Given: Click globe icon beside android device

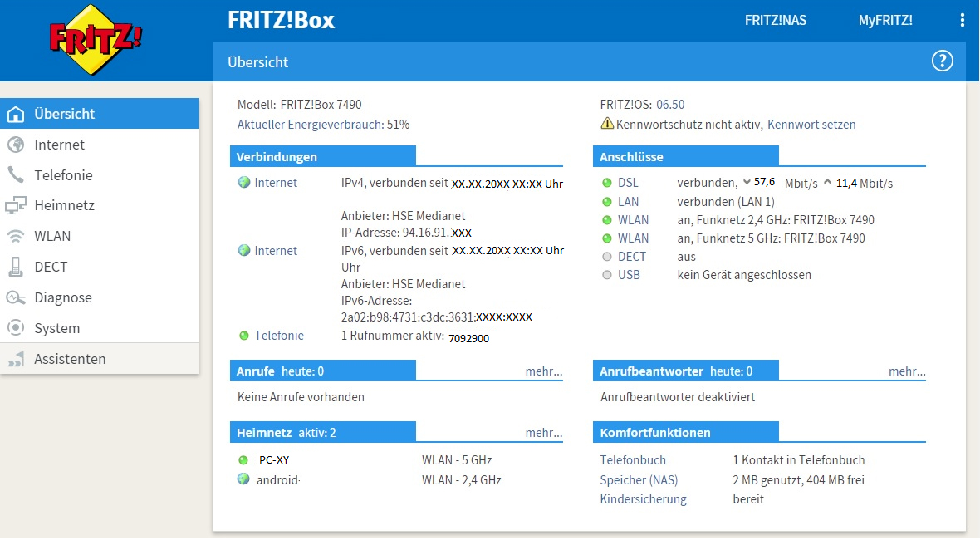Looking at the screenshot, I should 243,479.
